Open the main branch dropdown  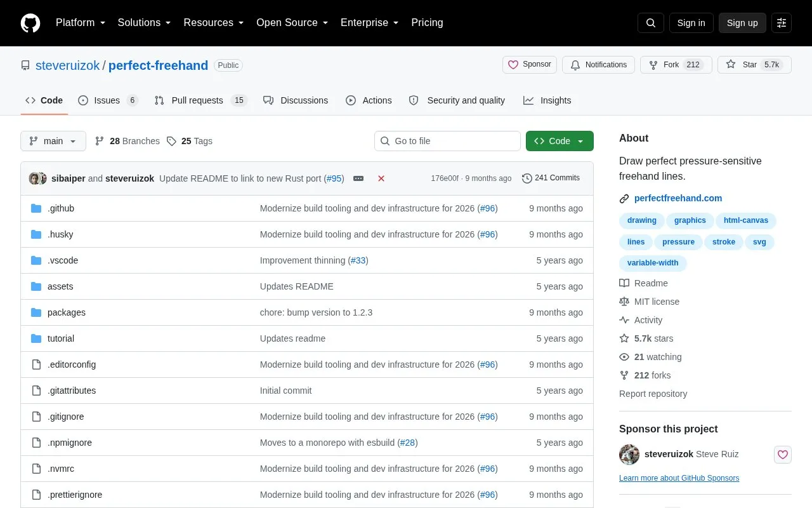tap(53, 141)
